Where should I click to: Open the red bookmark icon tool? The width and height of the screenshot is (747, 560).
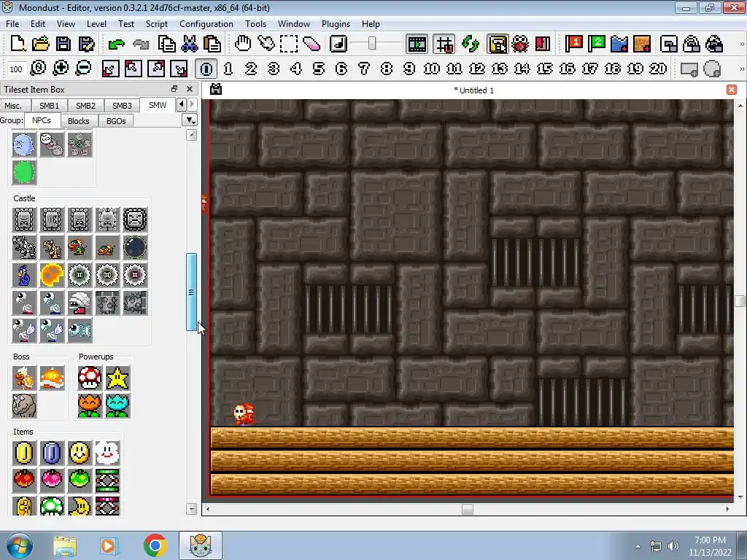(543, 44)
